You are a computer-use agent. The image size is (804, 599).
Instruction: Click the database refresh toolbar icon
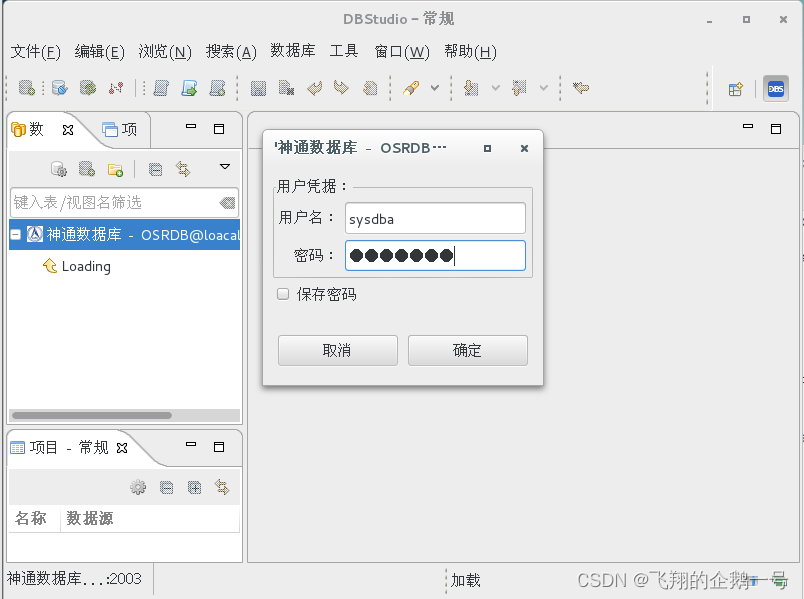(x=88, y=88)
